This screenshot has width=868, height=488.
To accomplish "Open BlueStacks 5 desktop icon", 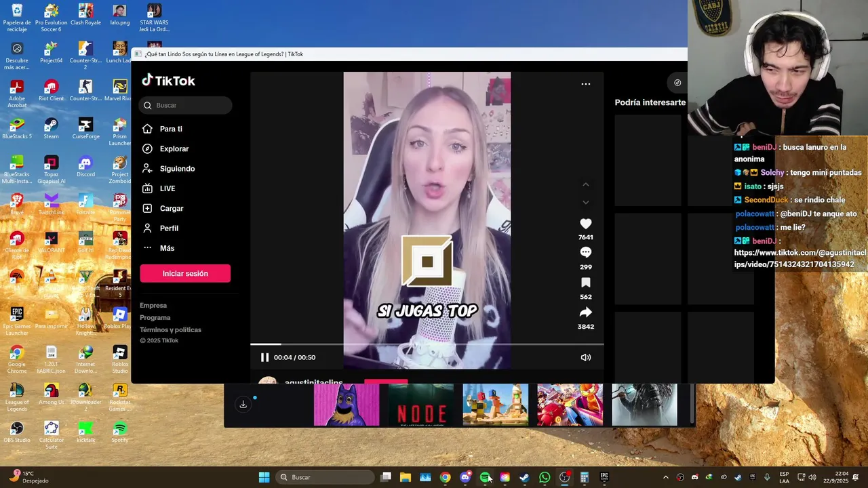I will [17, 128].
